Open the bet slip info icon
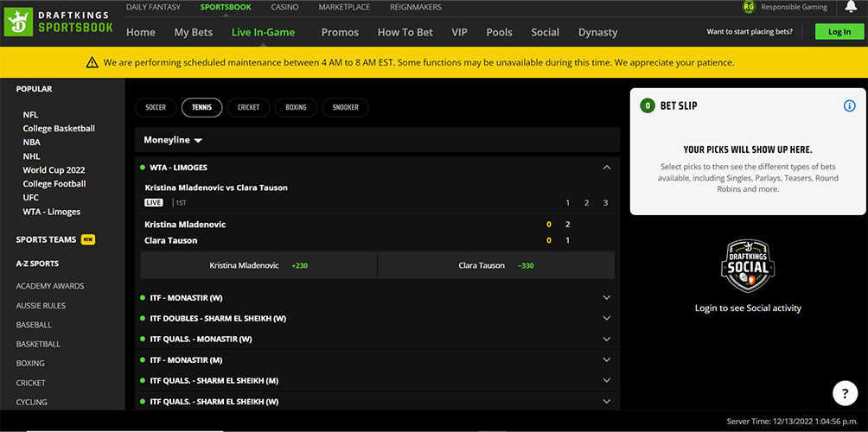The width and height of the screenshot is (868, 432). (849, 105)
